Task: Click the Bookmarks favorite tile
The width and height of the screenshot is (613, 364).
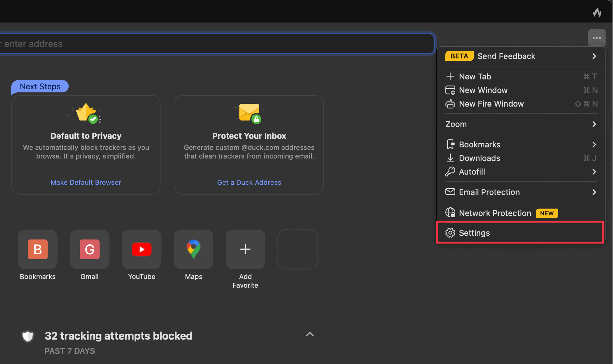Action: pyautogui.click(x=38, y=249)
